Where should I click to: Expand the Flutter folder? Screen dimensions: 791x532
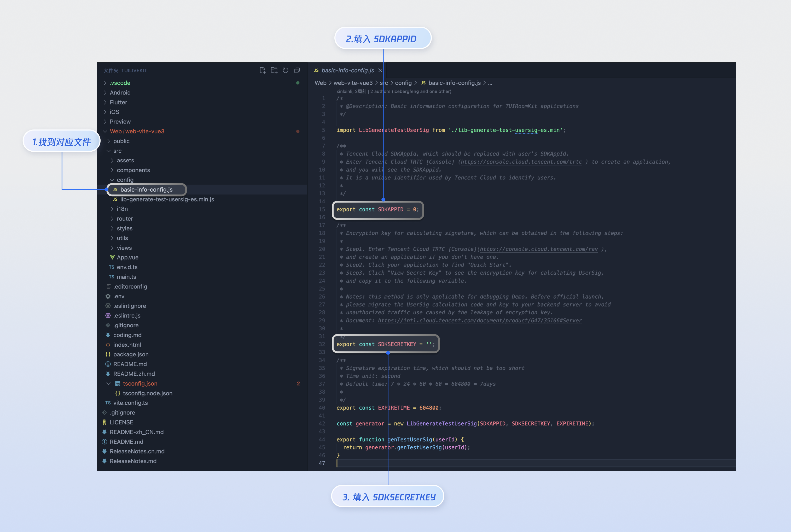(118, 102)
